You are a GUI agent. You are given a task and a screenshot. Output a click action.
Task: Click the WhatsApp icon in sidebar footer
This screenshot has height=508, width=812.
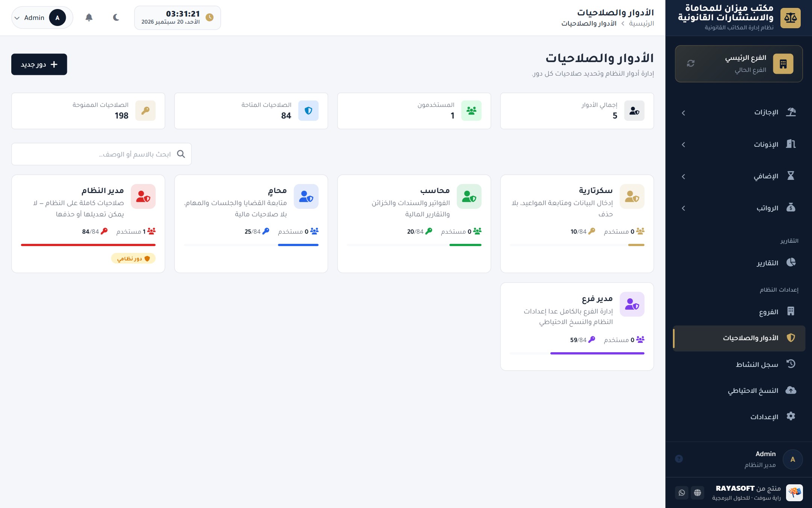pyautogui.click(x=682, y=493)
